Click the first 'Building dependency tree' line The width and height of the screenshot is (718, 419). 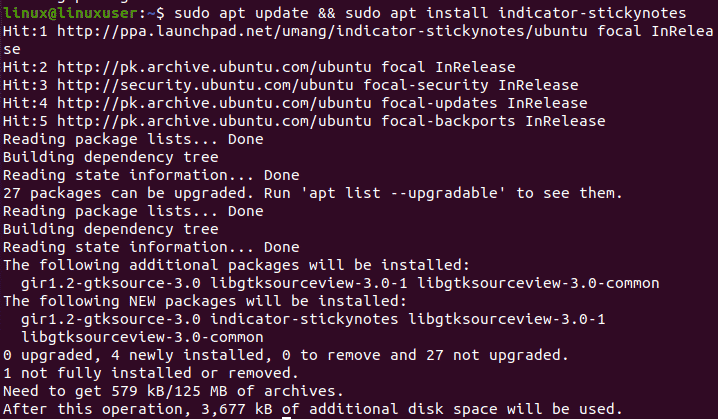pos(111,157)
